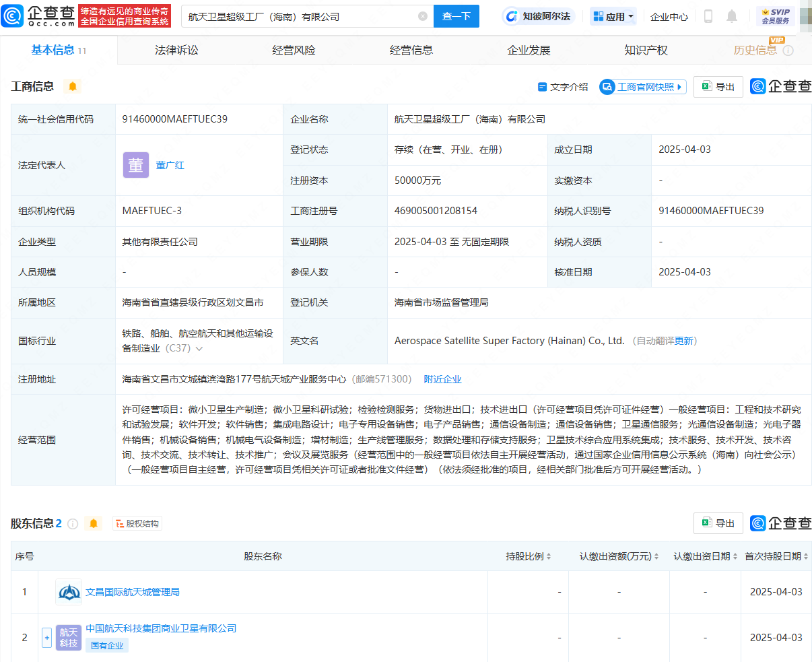Image resolution: width=812 pixels, height=662 pixels.
Task: Open SVIP 会员服务
Action: tap(776, 16)
